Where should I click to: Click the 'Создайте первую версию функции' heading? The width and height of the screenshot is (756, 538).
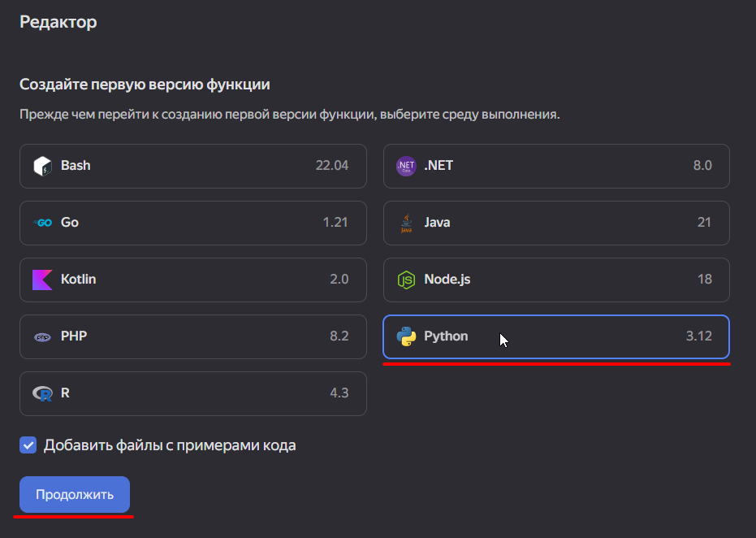click(145, 85)
